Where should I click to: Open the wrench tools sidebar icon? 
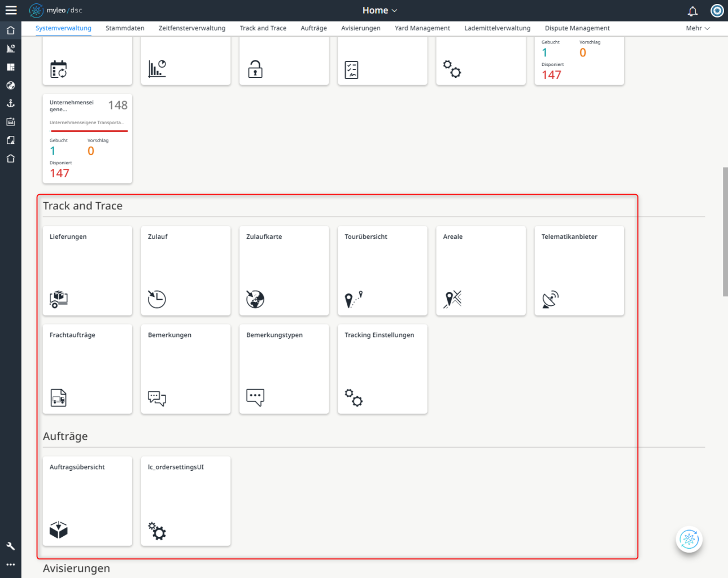pos(11,546)
